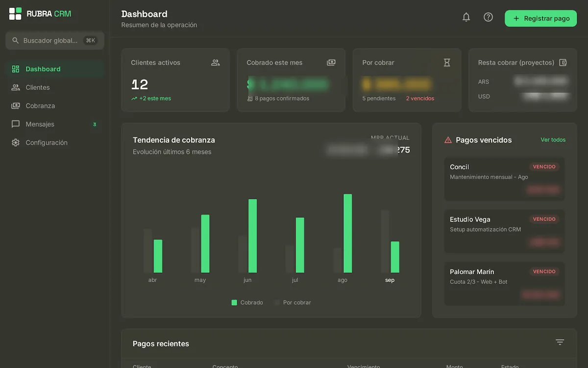Click the green Cobrado legend swatch
Image resolution: width=588 pixels, height=368 pixels.
tap(234, 303)
